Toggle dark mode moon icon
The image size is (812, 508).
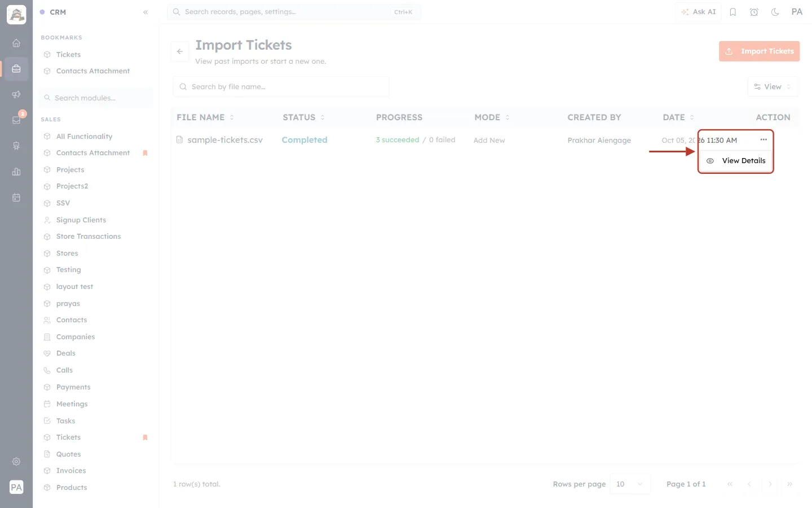(775, 12)
